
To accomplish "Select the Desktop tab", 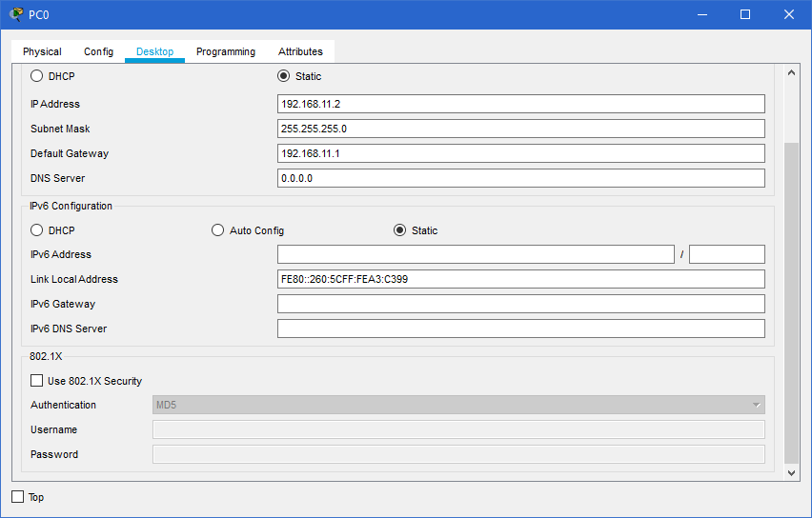I will (154, 51).
